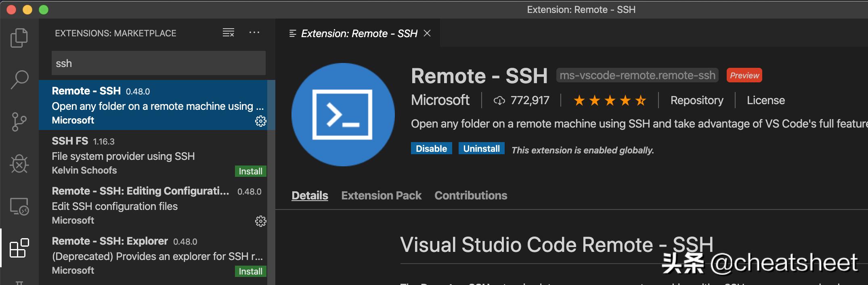This screenshot has height=285, width=868.
Task: Select the Extensions view icon
Action: (19, 248)
